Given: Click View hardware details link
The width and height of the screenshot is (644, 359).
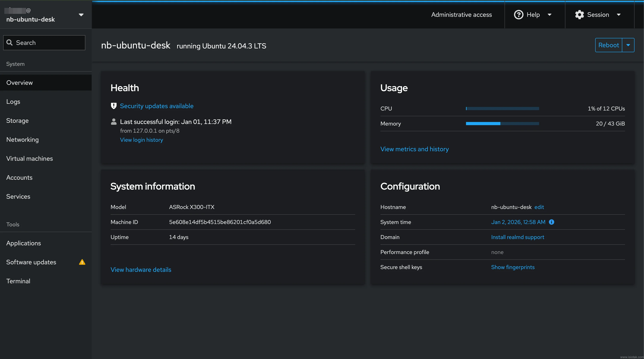Looking at the screenshot, I should (141, 270).
